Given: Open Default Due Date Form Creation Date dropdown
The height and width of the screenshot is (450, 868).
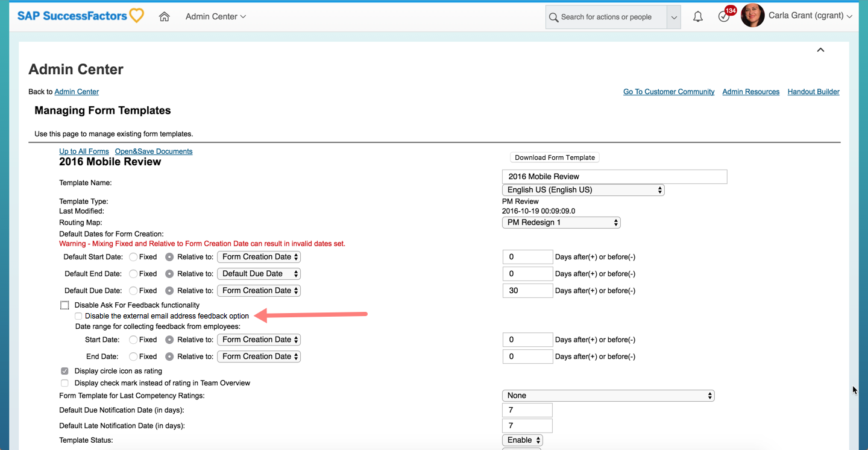Looking at the screenshot, I should 259,291.
